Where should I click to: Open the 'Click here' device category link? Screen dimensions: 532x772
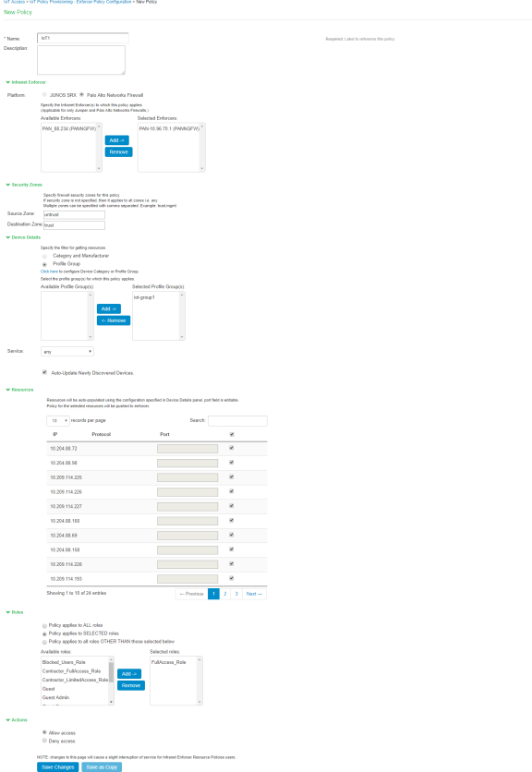click(x=49, y=271)
